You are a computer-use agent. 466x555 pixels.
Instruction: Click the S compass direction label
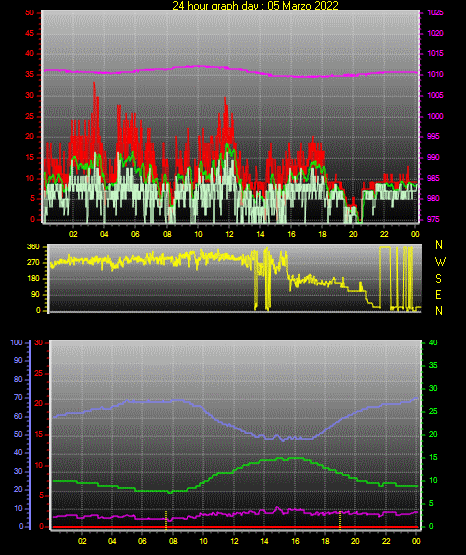438,279
